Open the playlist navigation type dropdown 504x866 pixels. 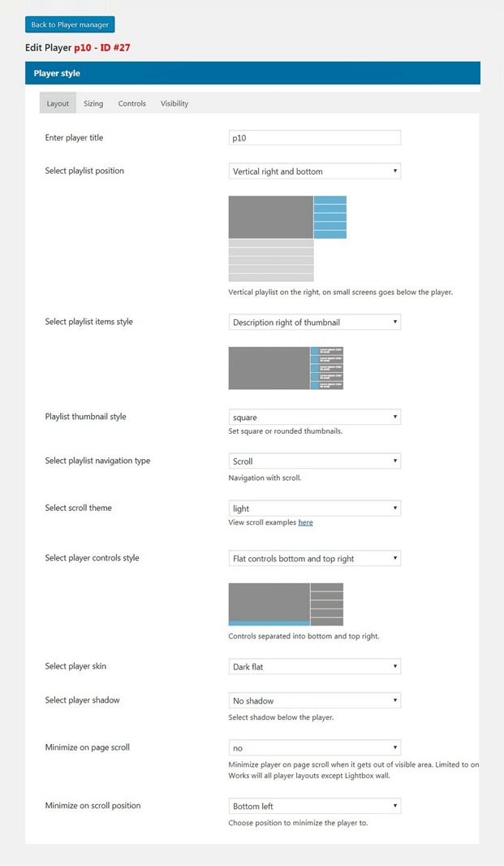314,461
